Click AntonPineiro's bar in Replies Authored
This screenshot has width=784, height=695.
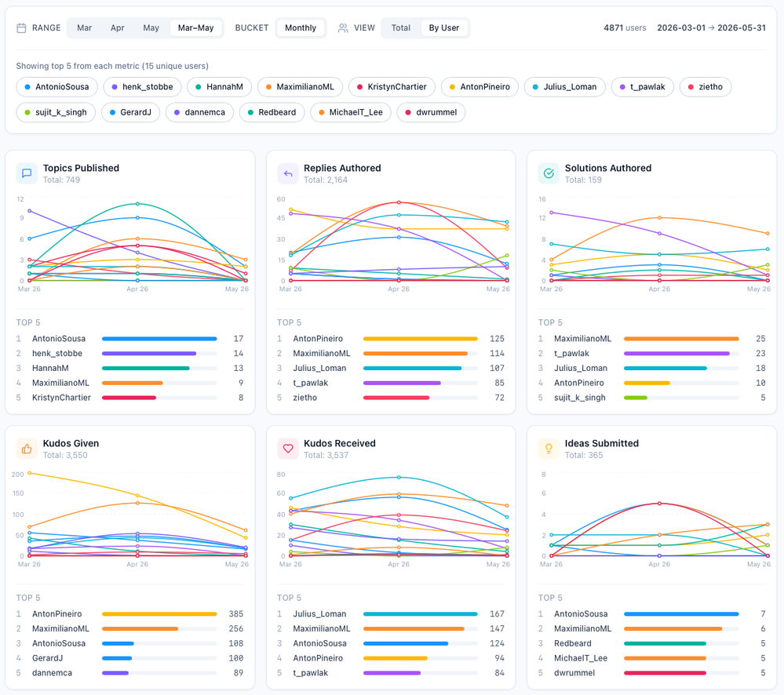point(421,339)
